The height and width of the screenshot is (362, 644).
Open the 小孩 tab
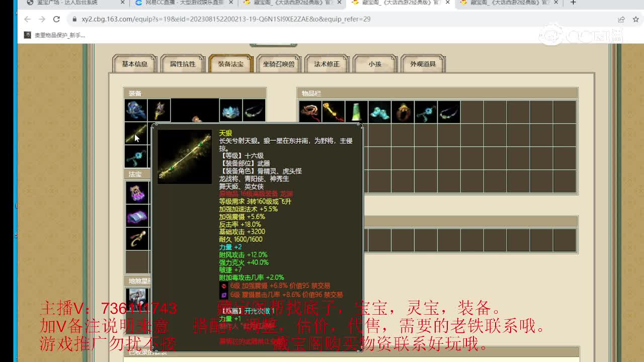coord(375,64)
